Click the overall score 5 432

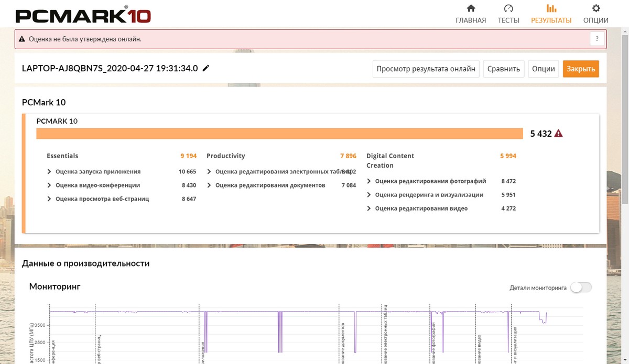coord(541,134)
